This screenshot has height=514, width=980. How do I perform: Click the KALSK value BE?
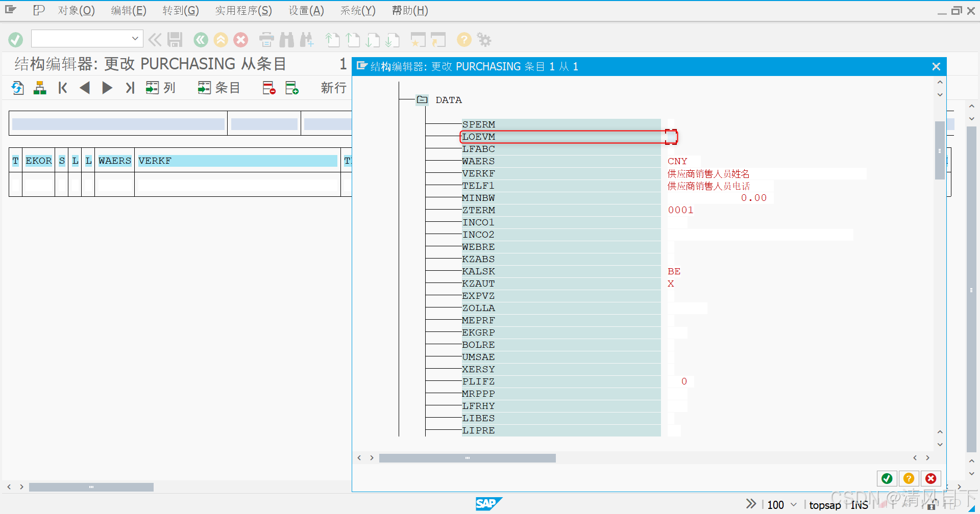coord(674,271)
